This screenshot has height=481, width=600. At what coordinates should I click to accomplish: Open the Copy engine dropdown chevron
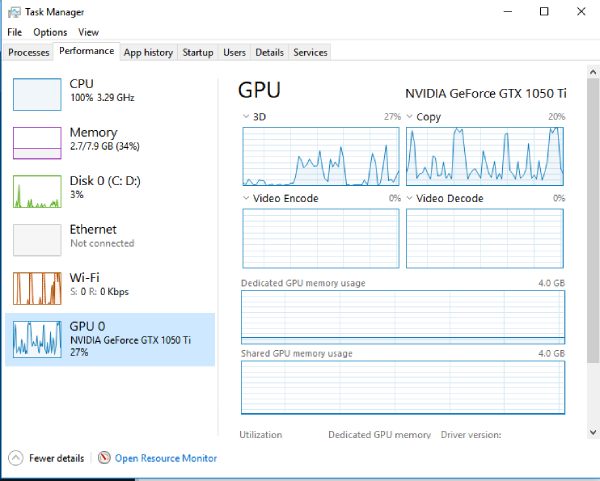[x=409, y=116]
